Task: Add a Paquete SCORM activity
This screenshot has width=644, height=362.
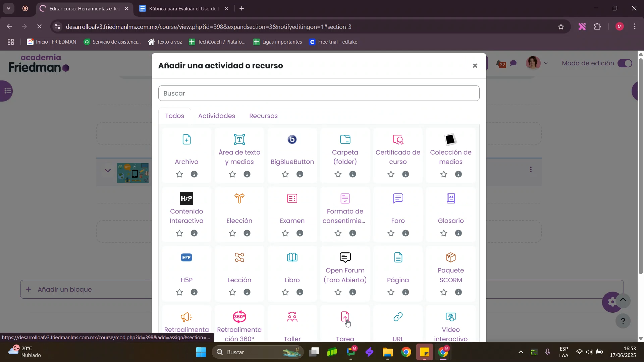Action: click(x=450, y=258)
